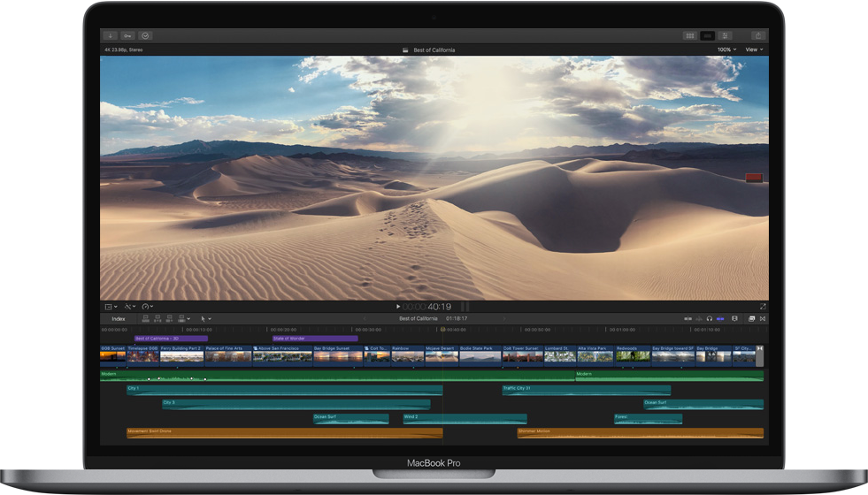Click the share export icon
The height and width of the screenshot is (495, 868).
point(758,36)
